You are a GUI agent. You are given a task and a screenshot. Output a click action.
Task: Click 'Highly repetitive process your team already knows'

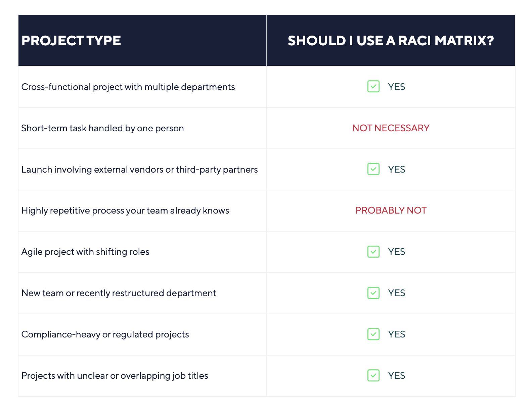click(125, 211)
